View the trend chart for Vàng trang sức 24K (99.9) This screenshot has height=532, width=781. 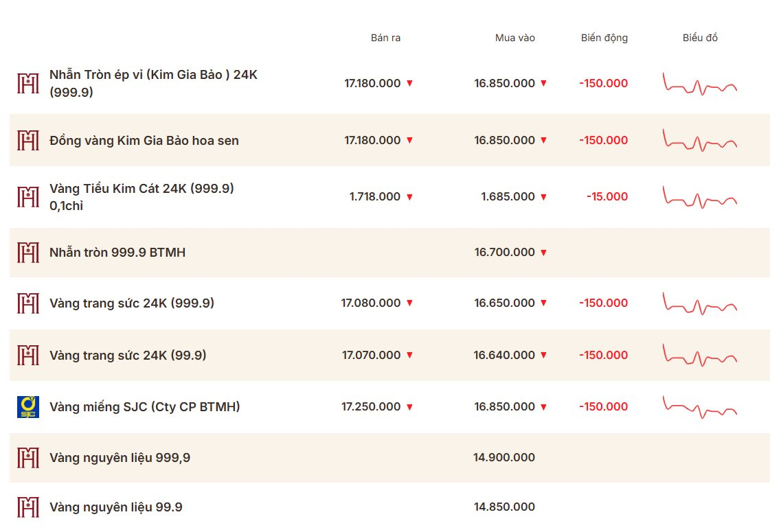(699, 356)
